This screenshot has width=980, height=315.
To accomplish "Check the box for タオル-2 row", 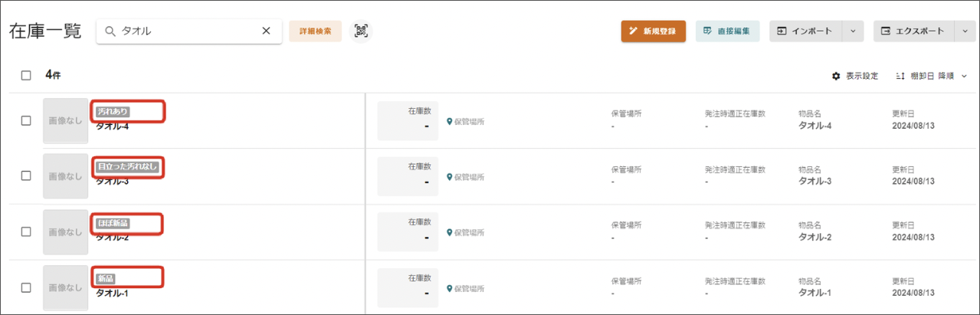I will pyautogui.click(x=26, y=231).
